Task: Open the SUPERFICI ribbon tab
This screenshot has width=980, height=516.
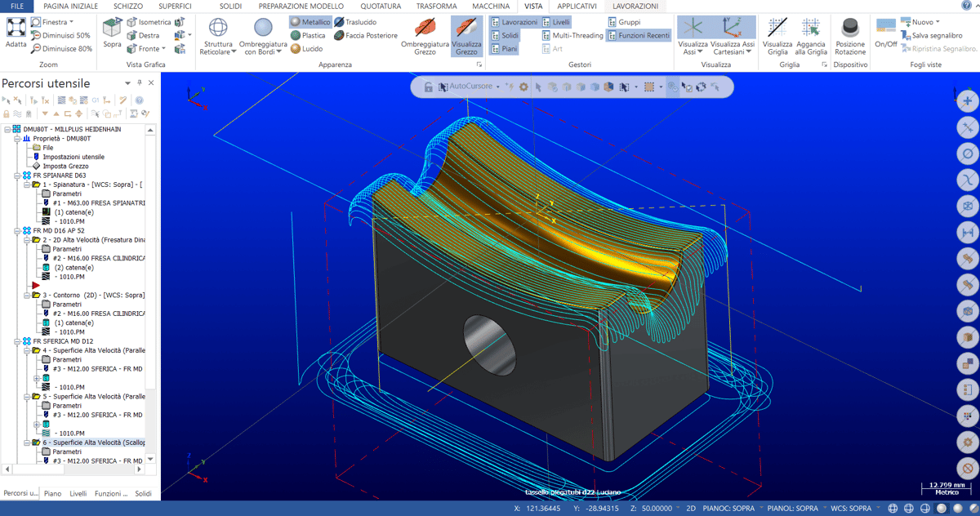Action: pyautogui.click(x=176, y=6)
